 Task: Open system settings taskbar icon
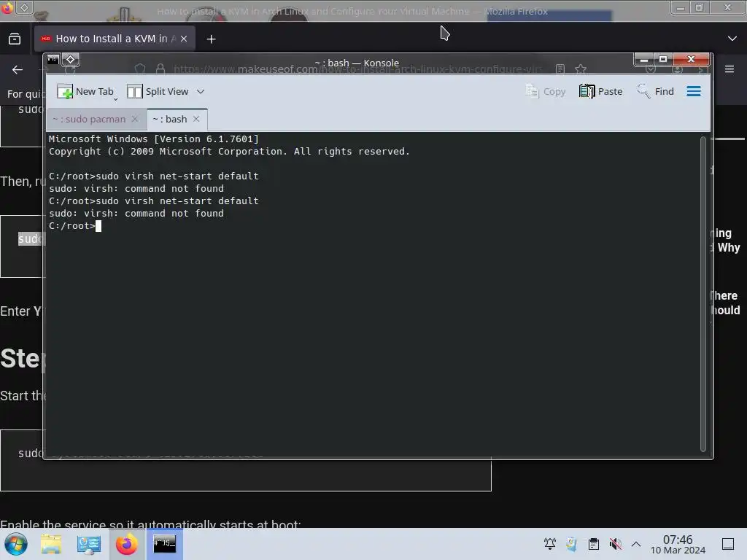coord(88,544)
